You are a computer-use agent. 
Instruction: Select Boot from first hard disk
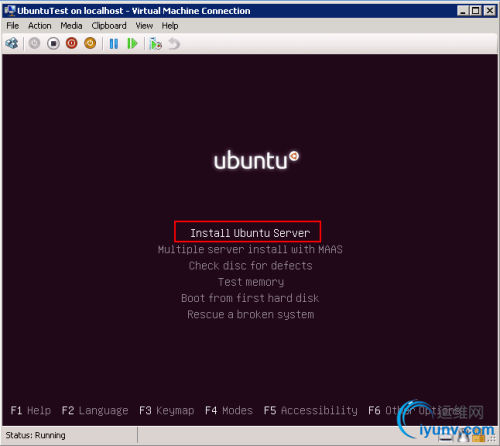click(x=250, y=298)
